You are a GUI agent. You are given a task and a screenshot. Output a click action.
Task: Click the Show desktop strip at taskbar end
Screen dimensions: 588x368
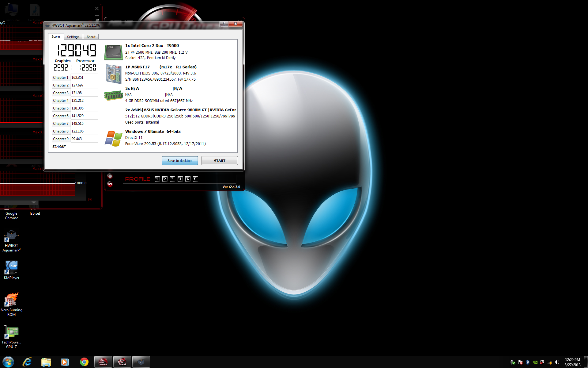click(x=586, y=362)
